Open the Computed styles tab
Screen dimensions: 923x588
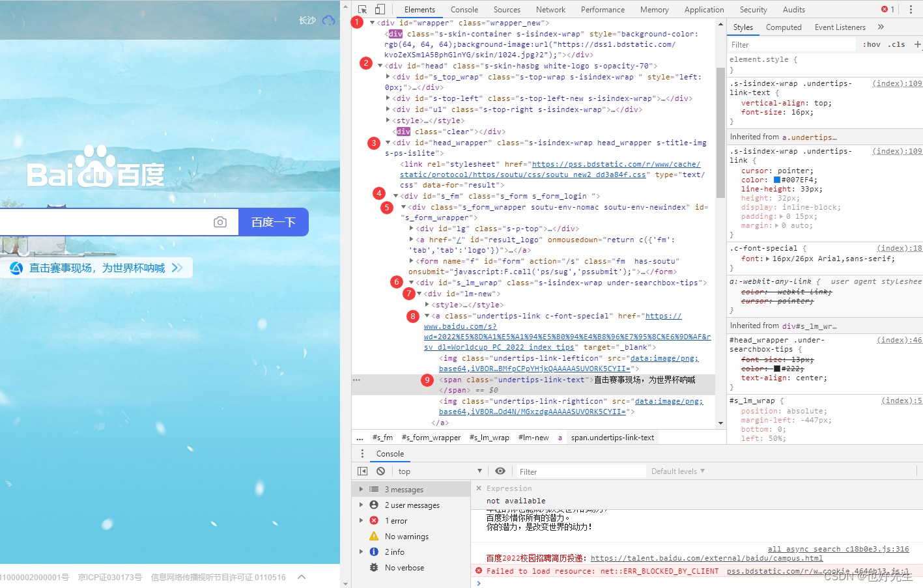point(784,27)
